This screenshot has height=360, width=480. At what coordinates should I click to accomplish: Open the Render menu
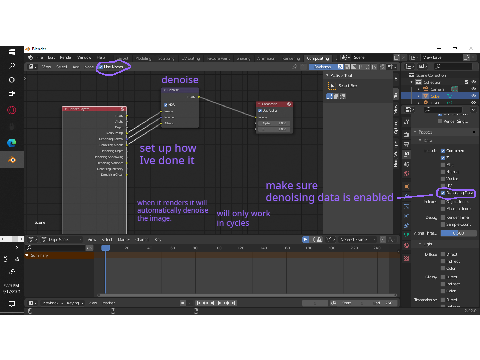click(x=65, y=58)
